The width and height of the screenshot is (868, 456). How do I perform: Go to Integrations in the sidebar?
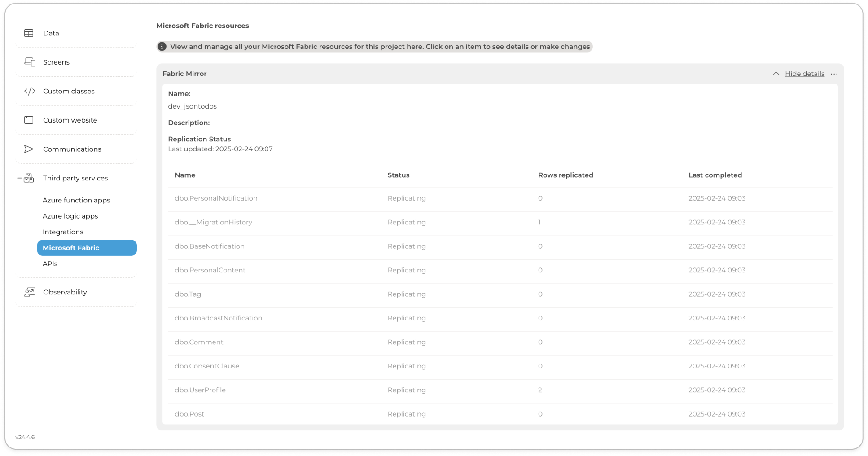[63, 232]
